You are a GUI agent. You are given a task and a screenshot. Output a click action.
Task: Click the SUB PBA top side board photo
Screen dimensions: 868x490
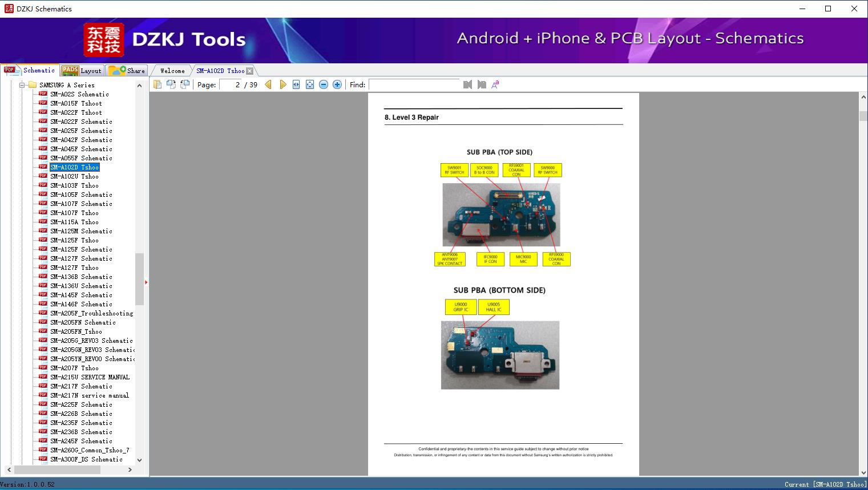tap(501, 214)
